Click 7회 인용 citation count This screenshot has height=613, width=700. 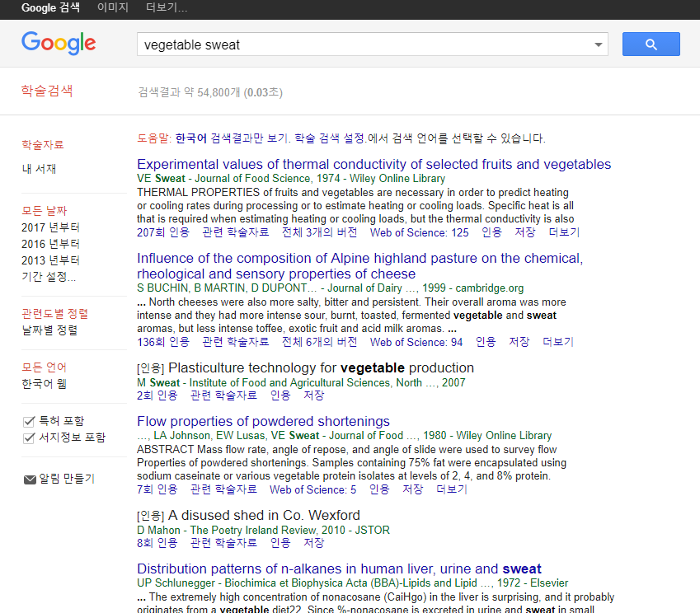pyautogui.click(x=157, y=489)
